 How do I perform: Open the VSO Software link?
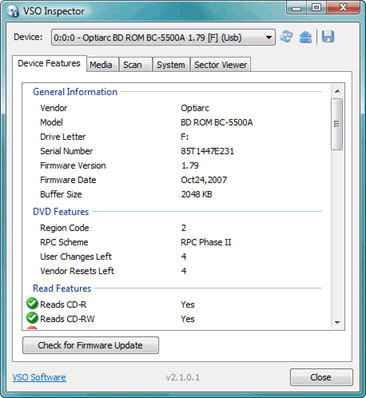(x=39, y=377)
